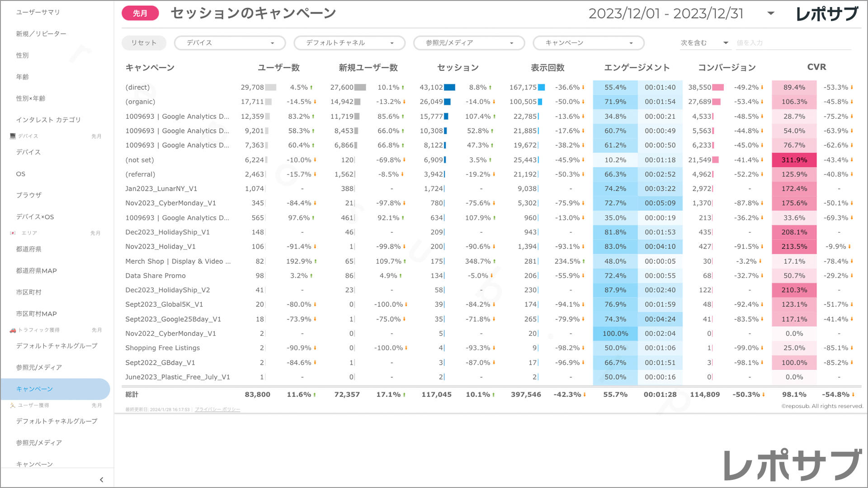Expand the デフォルトチャネル filter dropdown
The image size is (868, 488).
point(349,43)
